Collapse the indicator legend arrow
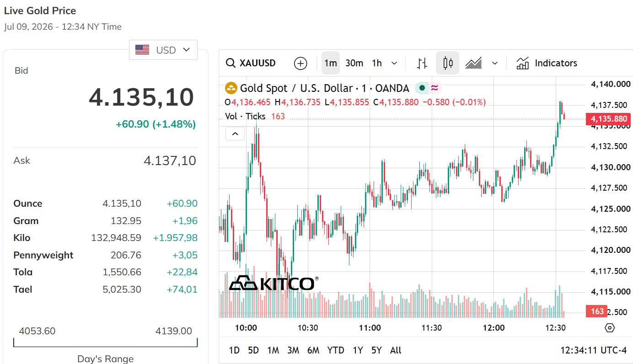The width and height of the screenshot is (633, 364). click(235, 134)
